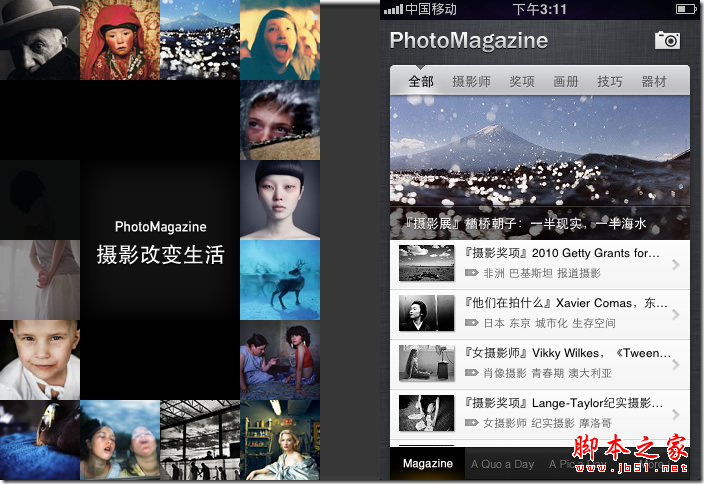Tap tag text 肖像摄影 青春期 澳大利亚
The image size is (704, 484).
(x=547, y=373)
